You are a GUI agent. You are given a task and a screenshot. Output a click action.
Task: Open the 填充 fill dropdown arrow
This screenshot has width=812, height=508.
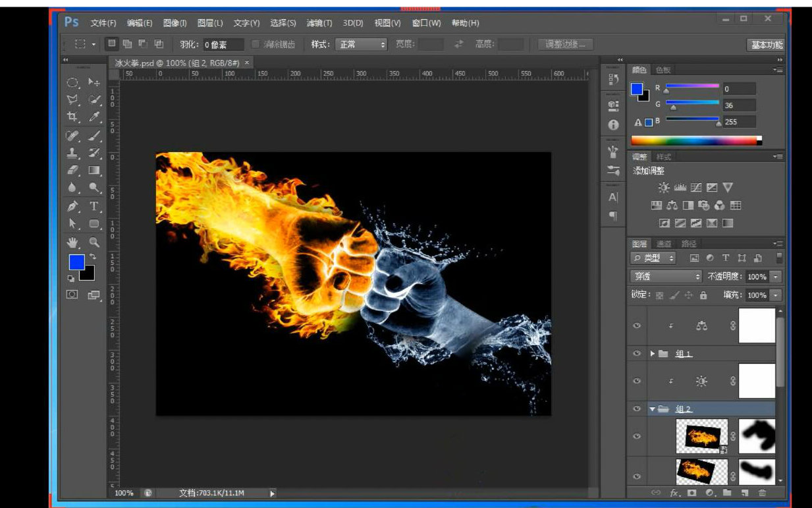coord(776,295)
